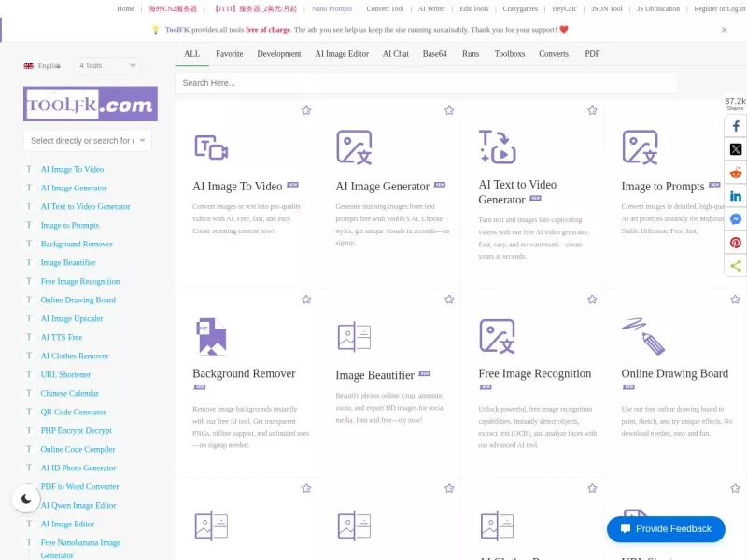Open Nano Prompts top link
The height and width of the screenshot is (560, 747).
pos(331,8)
